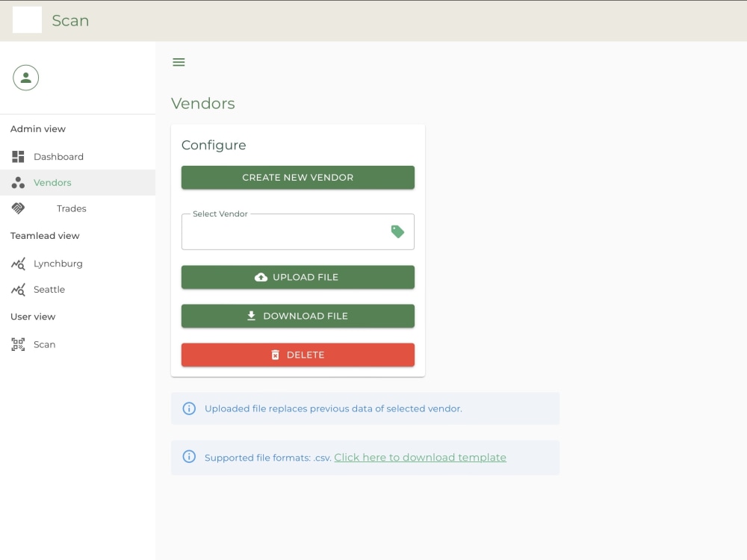Click the tag icon in Select Vendor field
Viewport: 747px width, 560px height.
(397, 231)
